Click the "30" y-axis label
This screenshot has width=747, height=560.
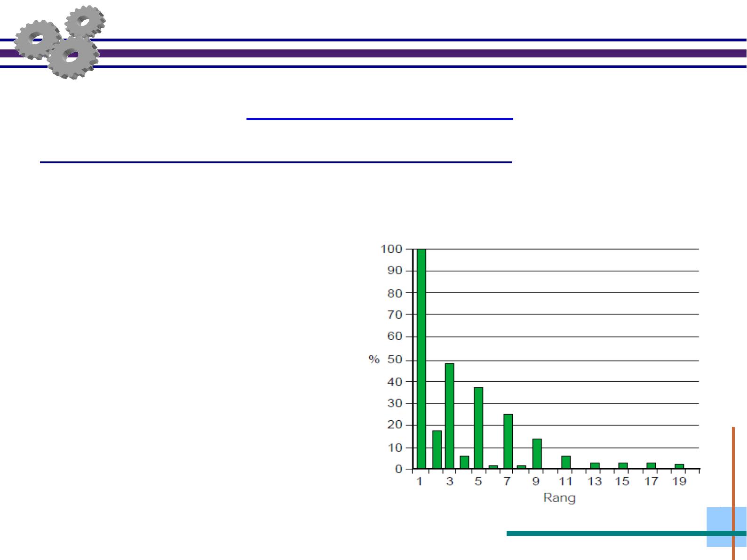(x=395, y=403)
